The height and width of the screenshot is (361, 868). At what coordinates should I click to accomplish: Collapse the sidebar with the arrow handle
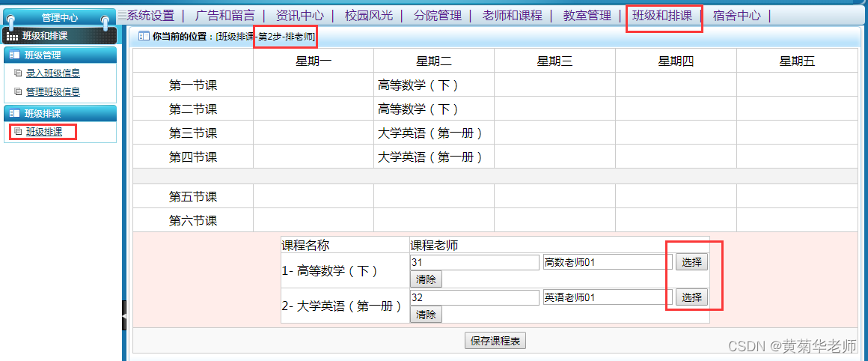click(124, 315)
